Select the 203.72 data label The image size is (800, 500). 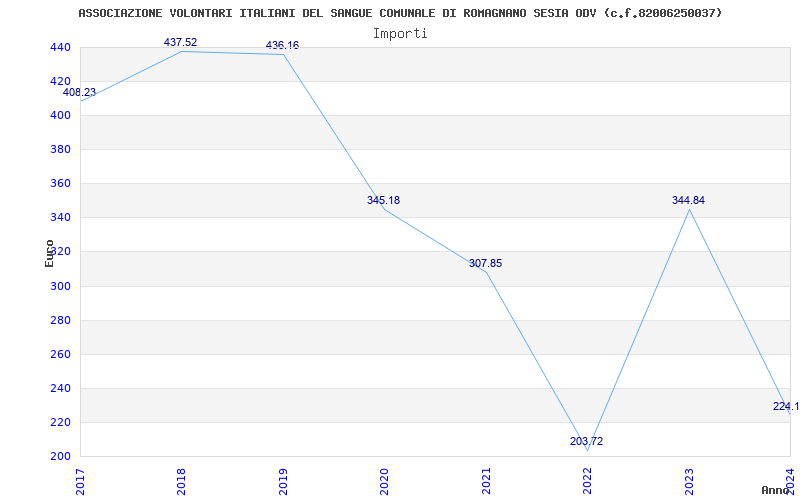pyautogui.click(x=586, y=441)
